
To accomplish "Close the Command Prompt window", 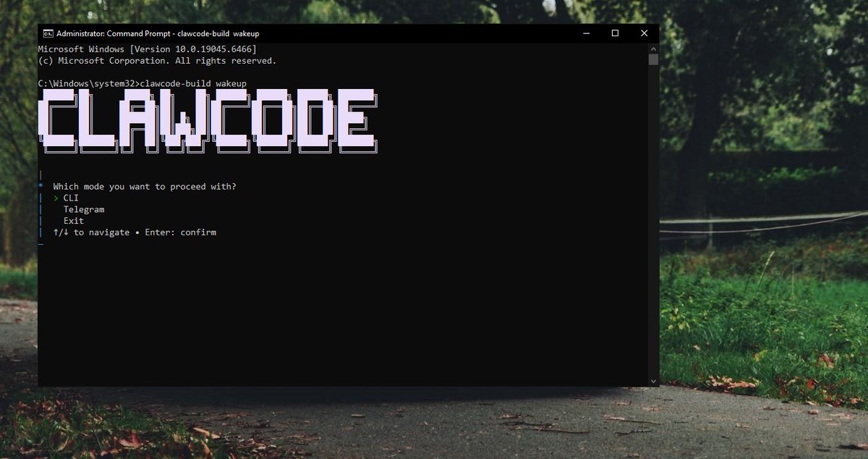I will pos(644,33).
